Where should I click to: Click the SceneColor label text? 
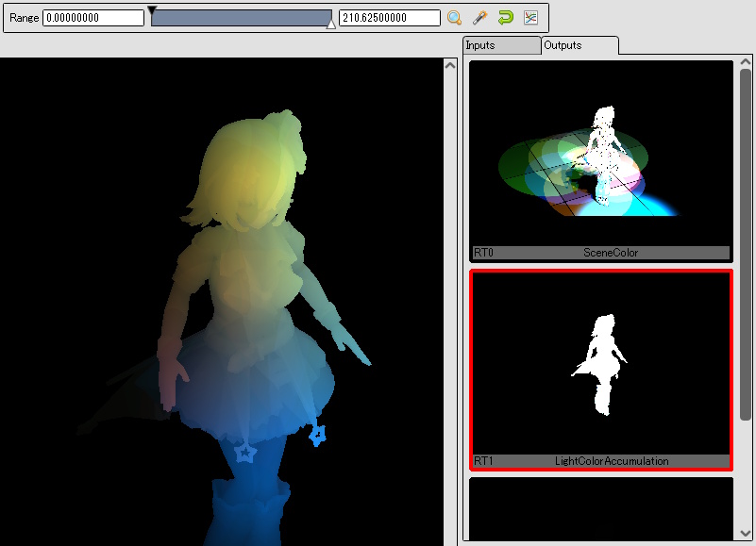click(x=611, y=253)
